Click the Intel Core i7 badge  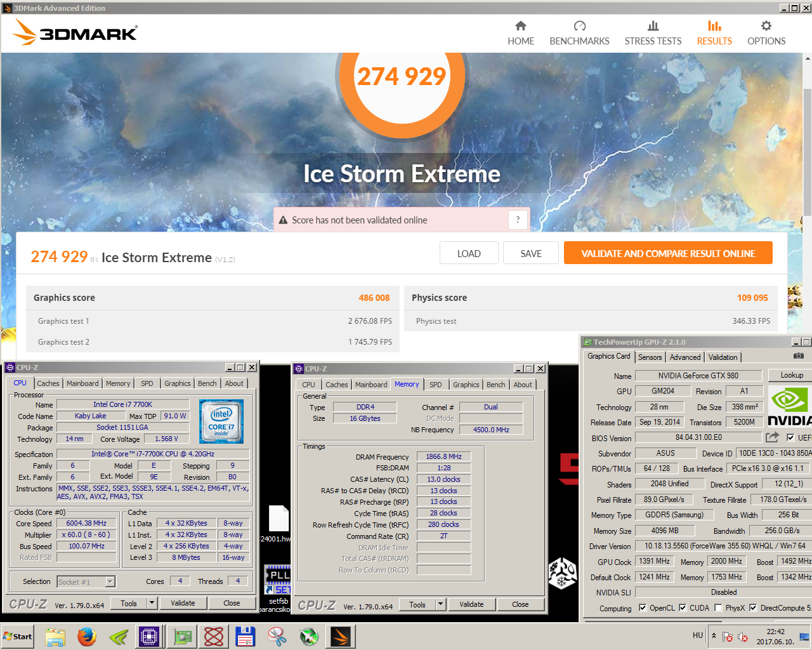point(221,421)
